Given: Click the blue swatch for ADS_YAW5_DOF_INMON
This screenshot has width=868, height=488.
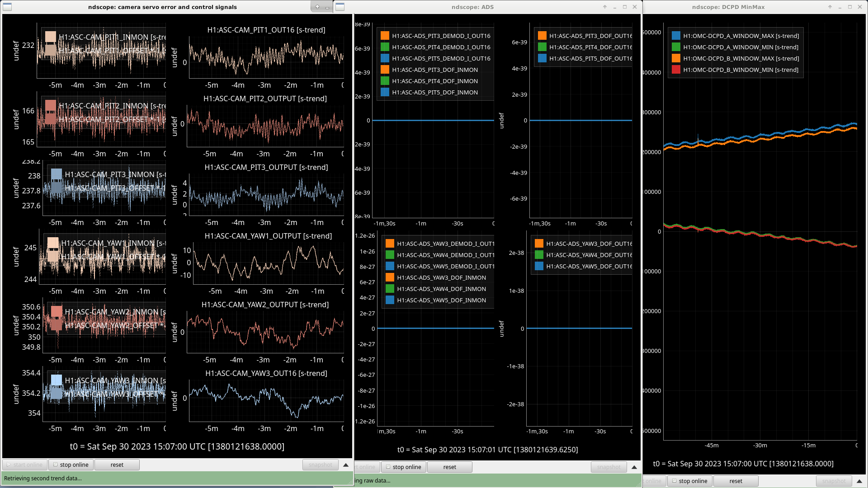Looking at the screenshot, I should click(x=390, y=300).
